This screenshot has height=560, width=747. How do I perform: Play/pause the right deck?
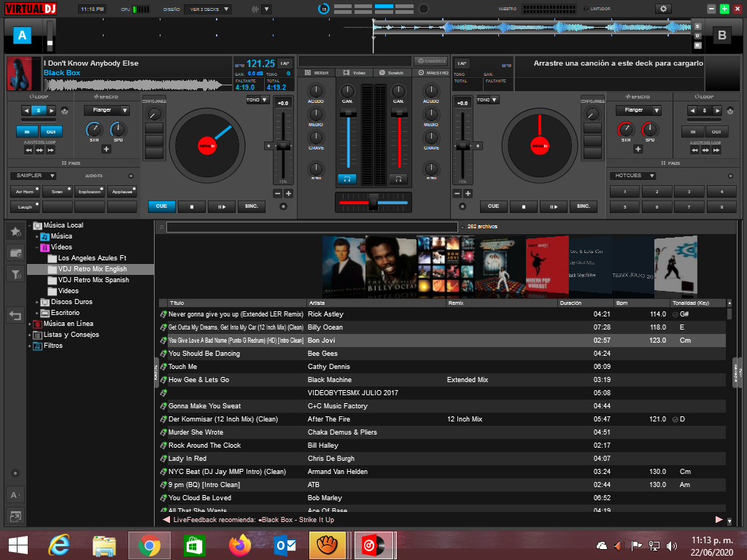[x=553, y=206]
